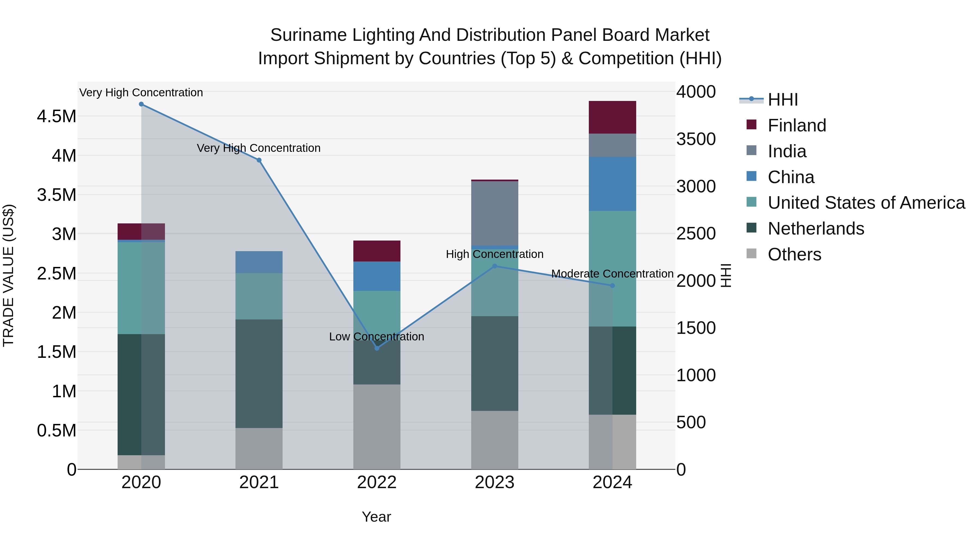Click the 2021 China bar segment
Viewport: 980px width, 551px height.
(x=259, y=262)
